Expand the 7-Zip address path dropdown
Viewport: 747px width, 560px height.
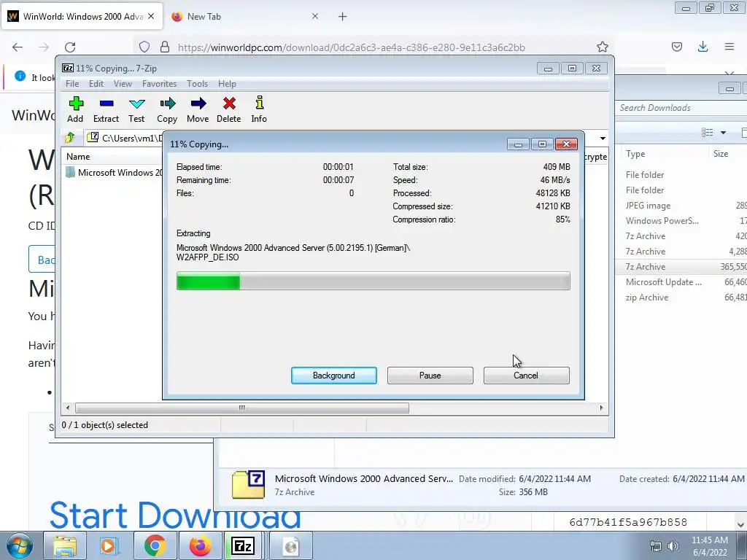(603, 138)
